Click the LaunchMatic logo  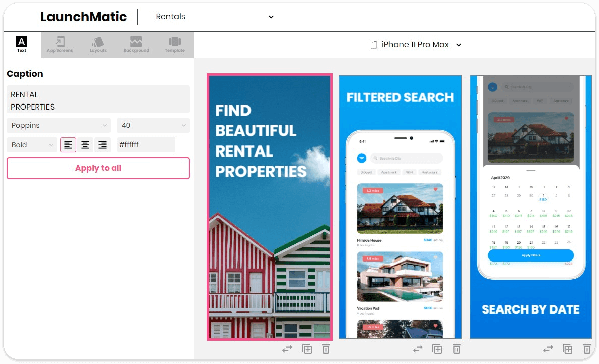(84, 17)
